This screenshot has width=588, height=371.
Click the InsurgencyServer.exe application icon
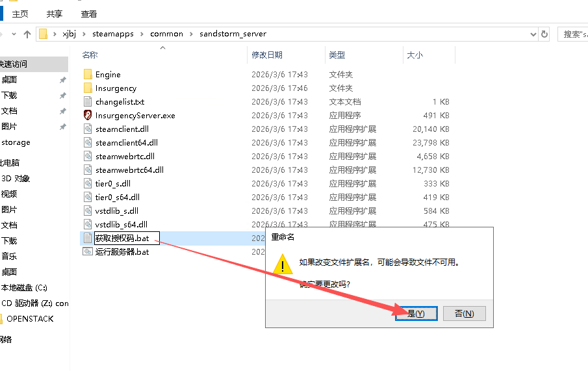point(88,115)
